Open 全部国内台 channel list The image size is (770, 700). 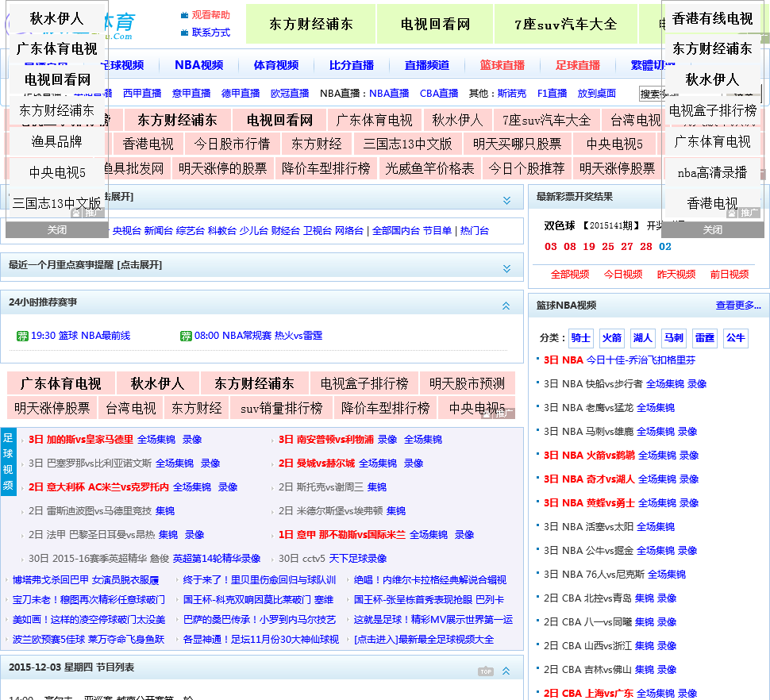tap(396, 231)
